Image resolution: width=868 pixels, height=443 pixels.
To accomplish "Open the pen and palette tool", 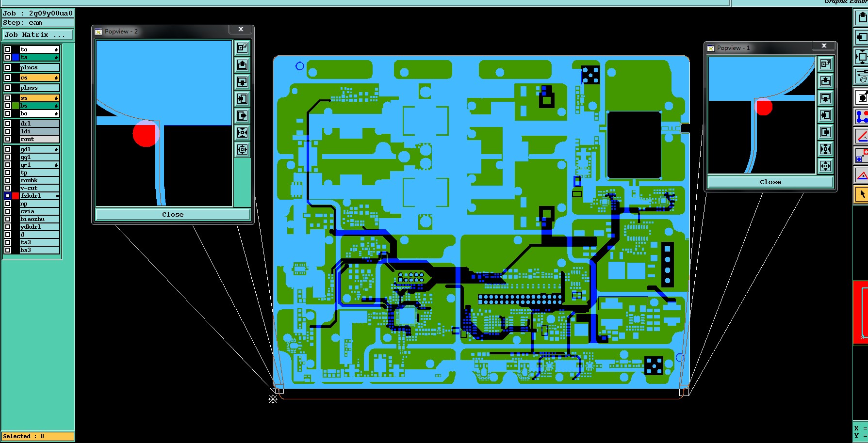I will click(861, 76).
